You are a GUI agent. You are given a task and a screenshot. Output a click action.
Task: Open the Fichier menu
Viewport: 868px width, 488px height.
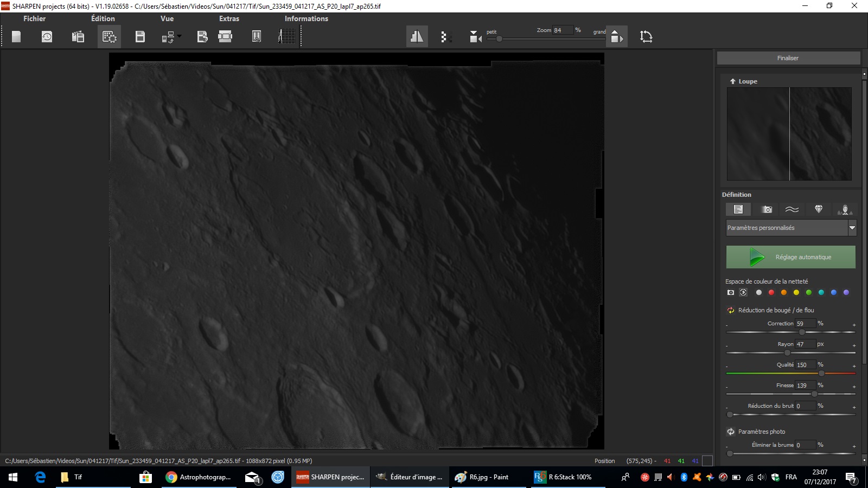coord(34,18)
